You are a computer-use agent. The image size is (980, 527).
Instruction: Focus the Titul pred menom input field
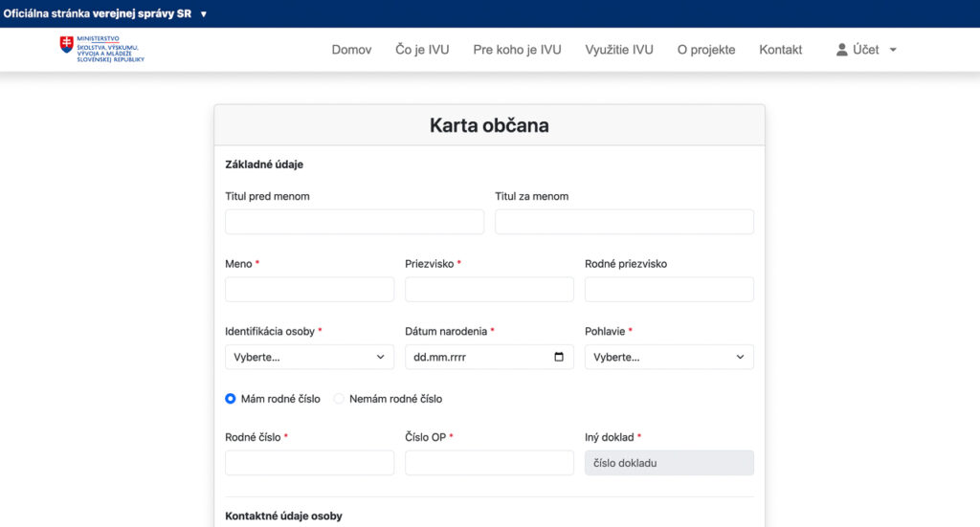354,222
